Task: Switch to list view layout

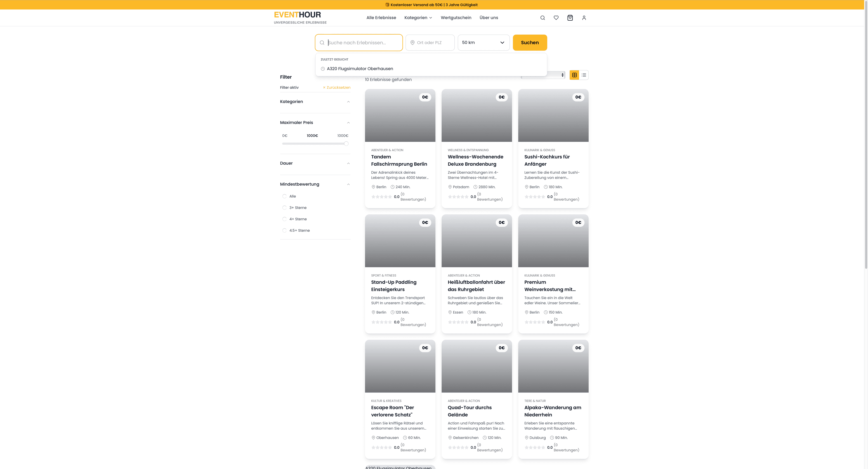Action: tap(584, 75)
